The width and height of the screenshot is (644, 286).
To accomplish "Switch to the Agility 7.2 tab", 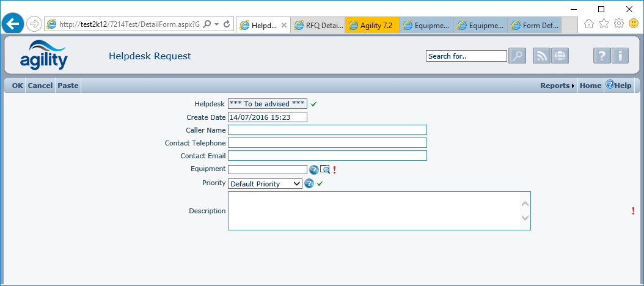I will [x=371, y=25].
